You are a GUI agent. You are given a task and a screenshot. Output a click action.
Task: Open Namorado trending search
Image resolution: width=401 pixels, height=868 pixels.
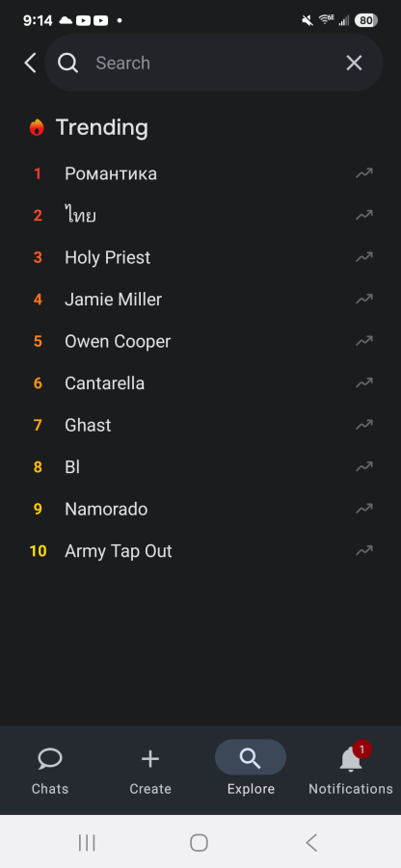pyautogui.click(x=200, y=510)
